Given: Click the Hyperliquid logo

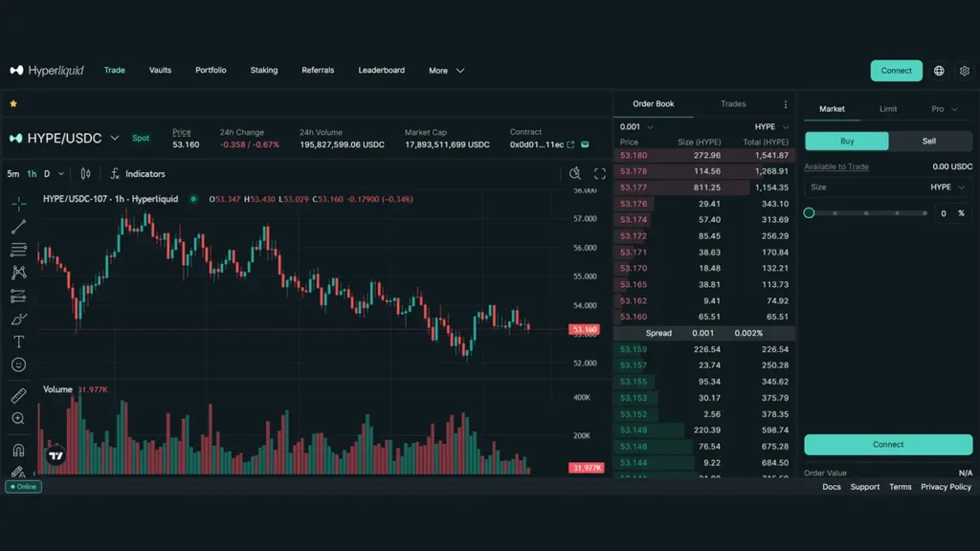Looking at the screenshot, I should click(47, 71).
